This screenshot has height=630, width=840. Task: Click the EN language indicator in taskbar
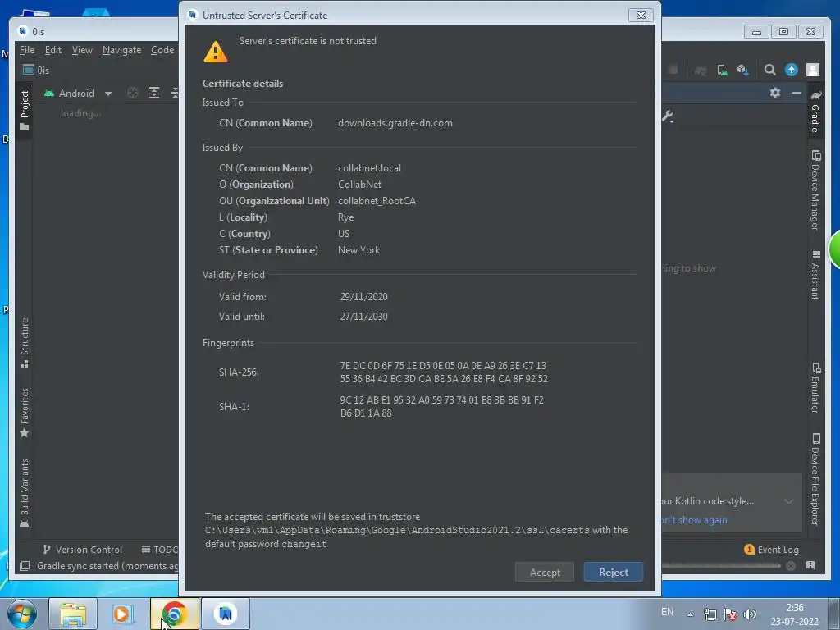(667, 612)
